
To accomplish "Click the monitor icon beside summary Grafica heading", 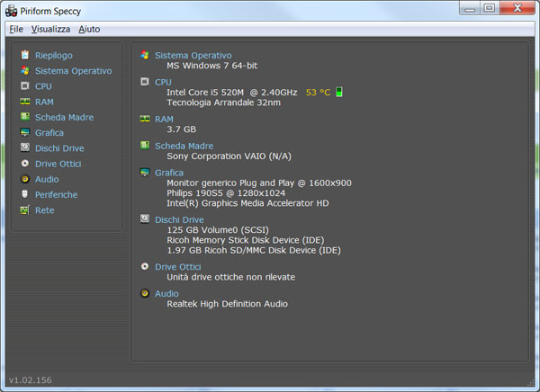I will click(x=145, y=172).
